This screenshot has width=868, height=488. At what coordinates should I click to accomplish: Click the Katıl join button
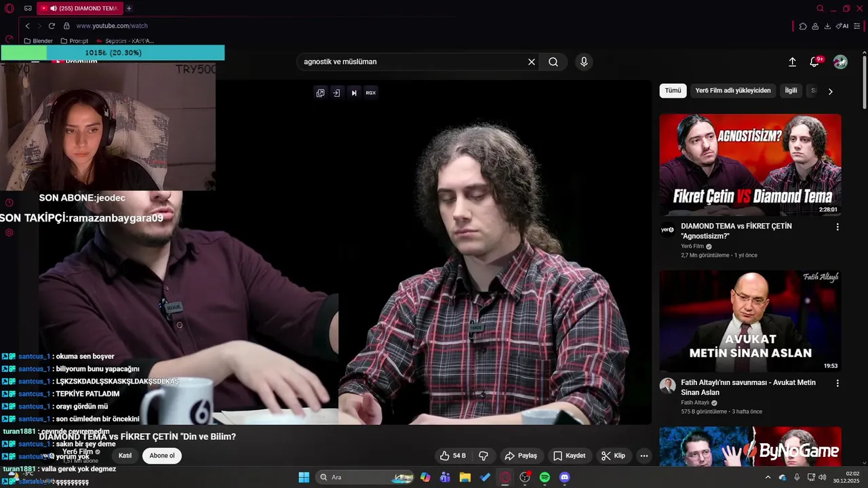(125, 455)
